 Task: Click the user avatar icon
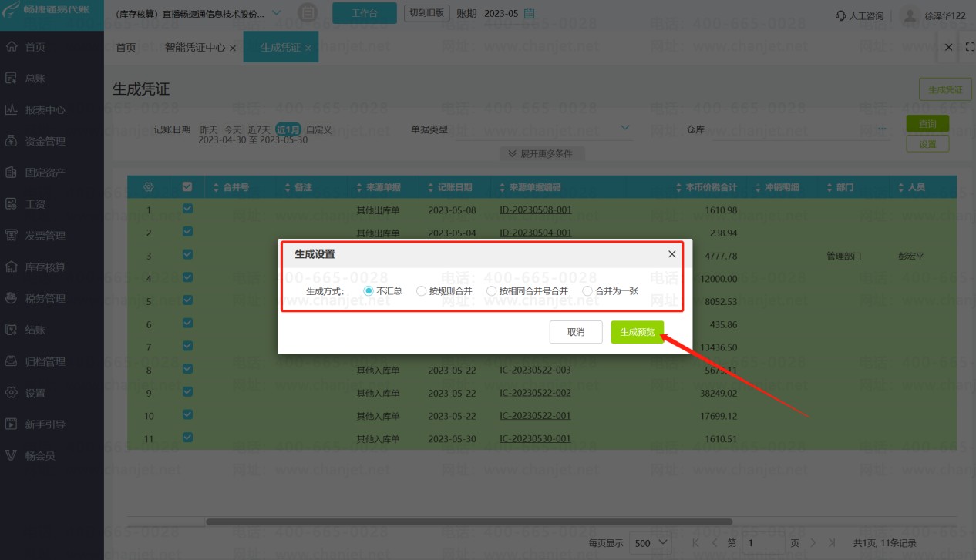click(x=910, y=15)
